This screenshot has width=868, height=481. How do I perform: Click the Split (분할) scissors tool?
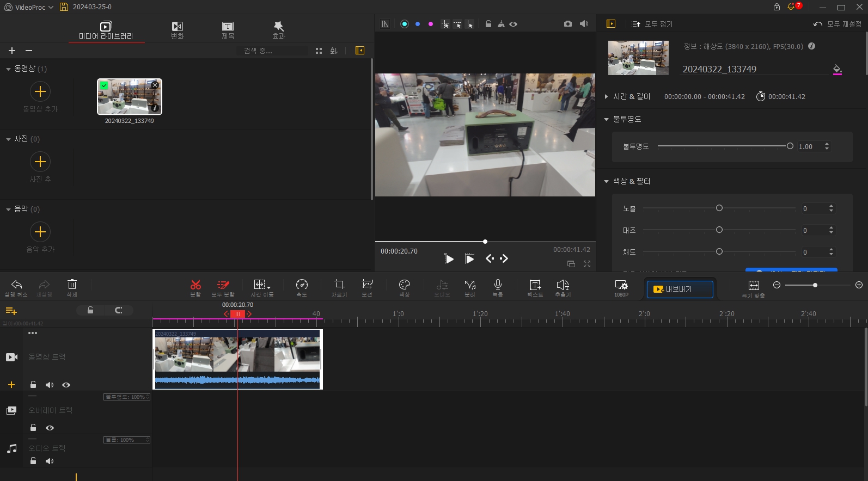tap(195, 287)
